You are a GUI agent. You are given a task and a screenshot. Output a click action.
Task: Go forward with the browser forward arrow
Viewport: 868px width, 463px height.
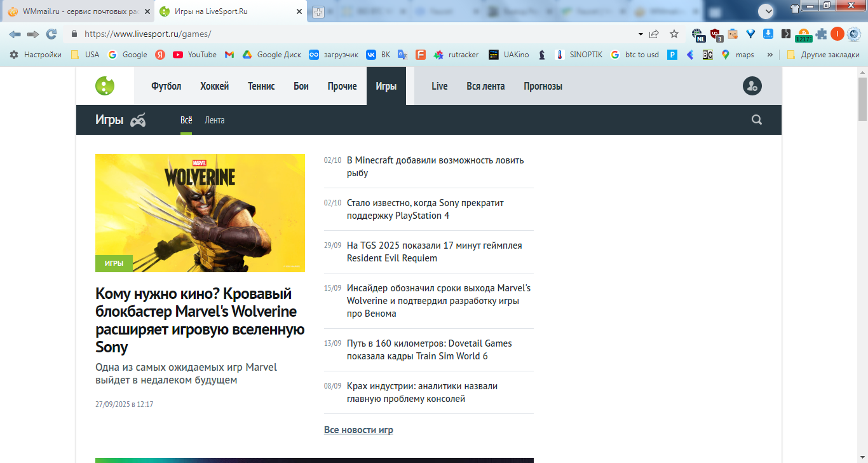pyautogui.click(x=33, y=34)
